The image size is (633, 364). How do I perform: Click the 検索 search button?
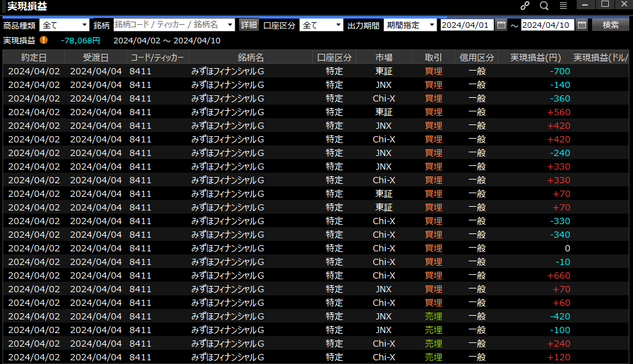611,25
